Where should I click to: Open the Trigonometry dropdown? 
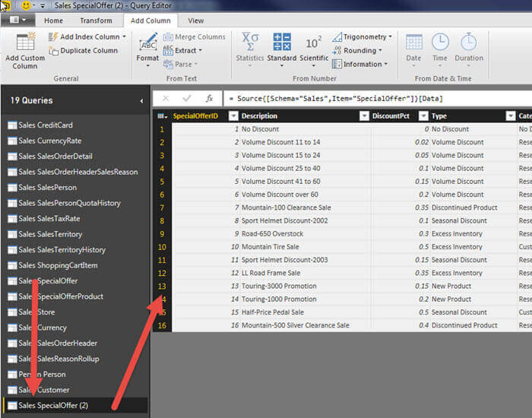click(390, 36)
